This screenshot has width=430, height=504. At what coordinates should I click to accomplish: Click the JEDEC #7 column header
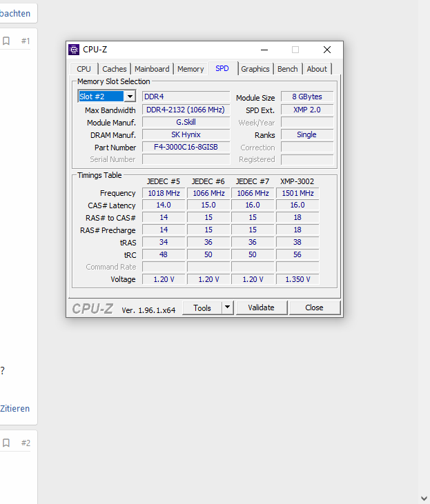tap(253, 181)
